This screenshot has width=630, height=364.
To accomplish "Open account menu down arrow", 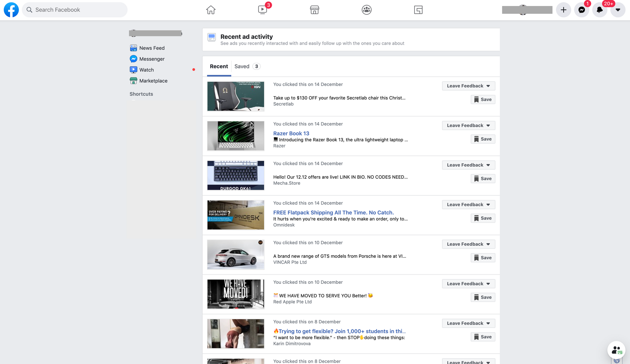I will coord(618,10).
